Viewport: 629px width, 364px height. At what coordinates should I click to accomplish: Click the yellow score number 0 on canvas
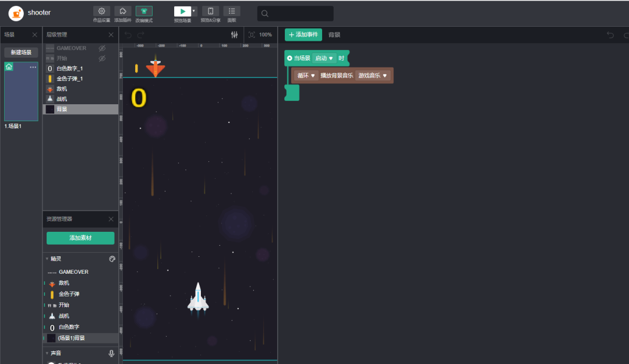click(139, 98)
